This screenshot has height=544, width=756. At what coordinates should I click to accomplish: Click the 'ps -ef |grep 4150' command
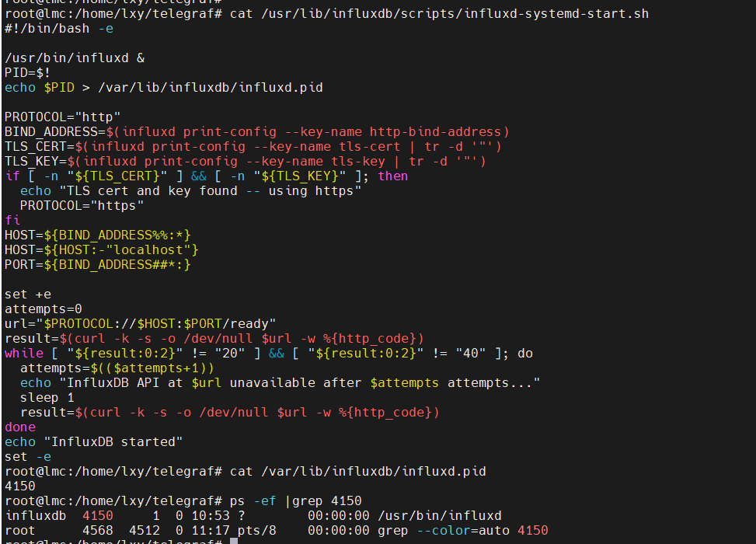(x=296, y=501)
